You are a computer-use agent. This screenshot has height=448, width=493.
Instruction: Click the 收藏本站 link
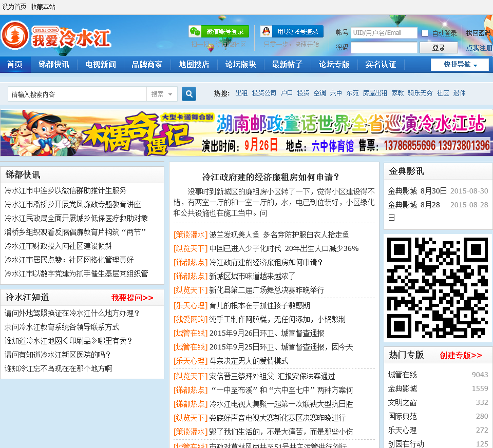point(43,7)
